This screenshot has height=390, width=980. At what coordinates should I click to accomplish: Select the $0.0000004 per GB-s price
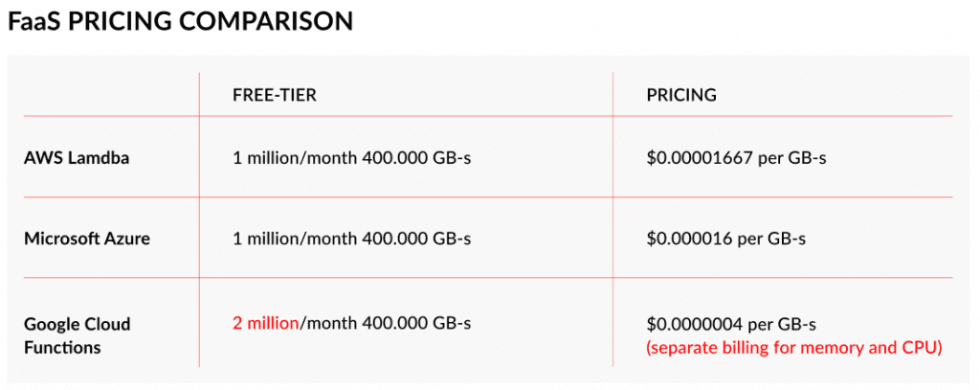tap(730, 324)
